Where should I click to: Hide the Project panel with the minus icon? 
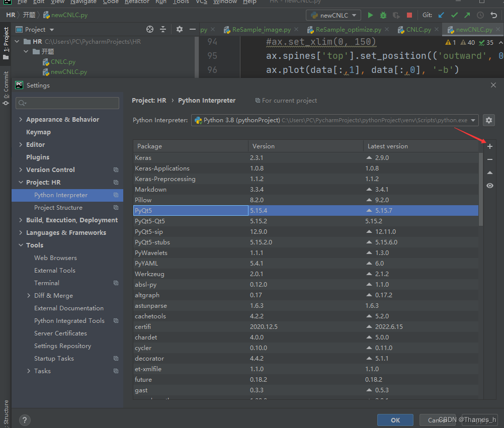[193, 30]
